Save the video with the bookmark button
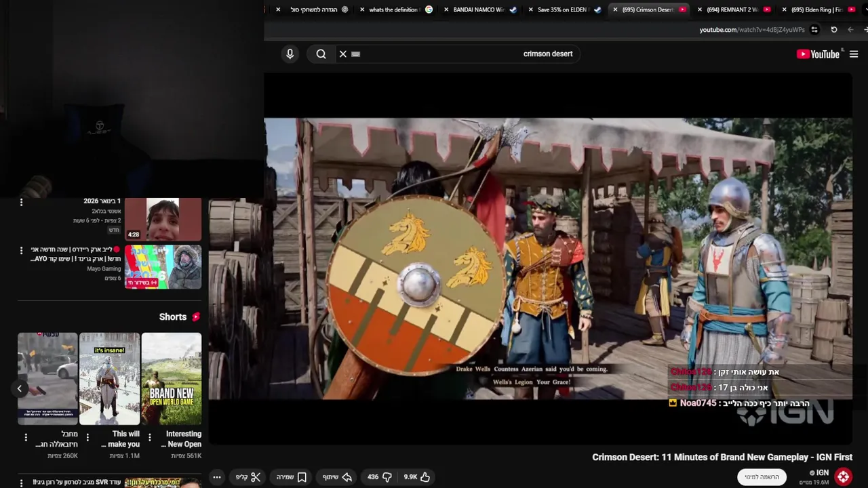Screen dimensions: 868x488 pos(292,477)
